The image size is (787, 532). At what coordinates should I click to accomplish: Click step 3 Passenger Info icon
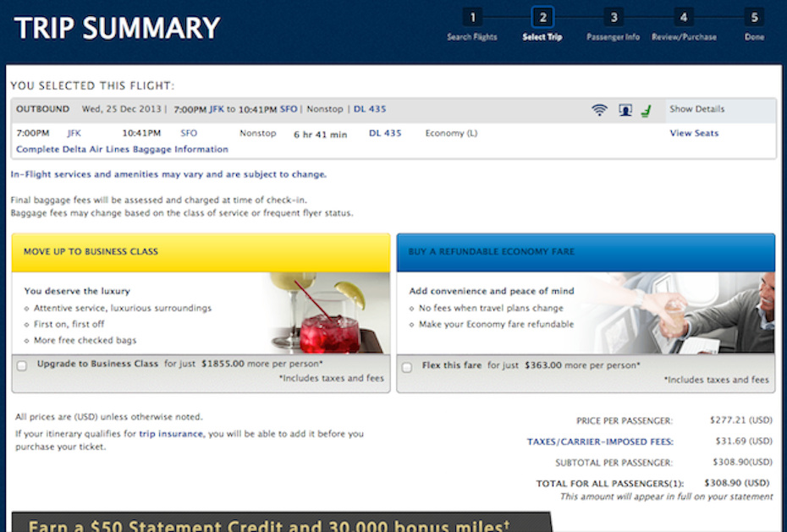[613, 18]
